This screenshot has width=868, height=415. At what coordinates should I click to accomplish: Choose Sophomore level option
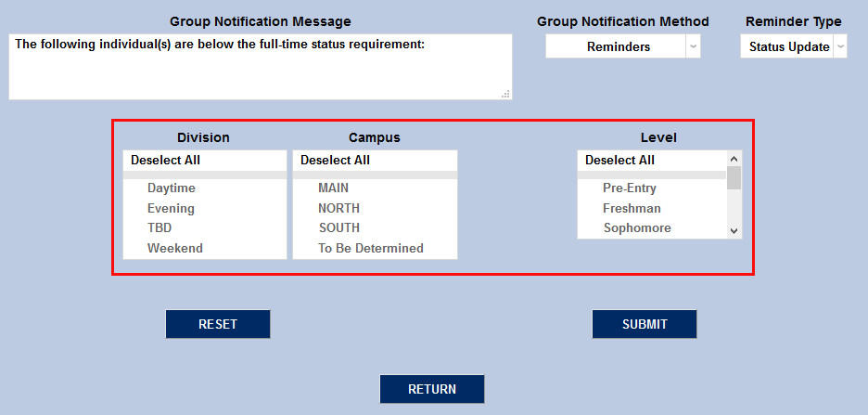point(636,228)
